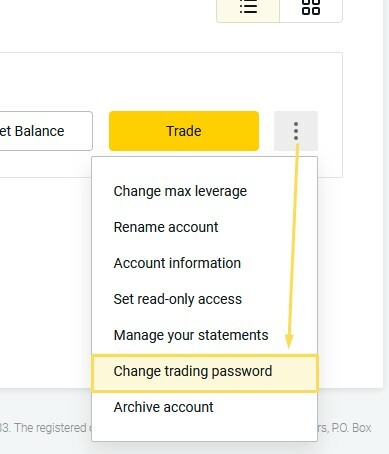Click the yellow Trade button
389x454 pixels.
184,131
